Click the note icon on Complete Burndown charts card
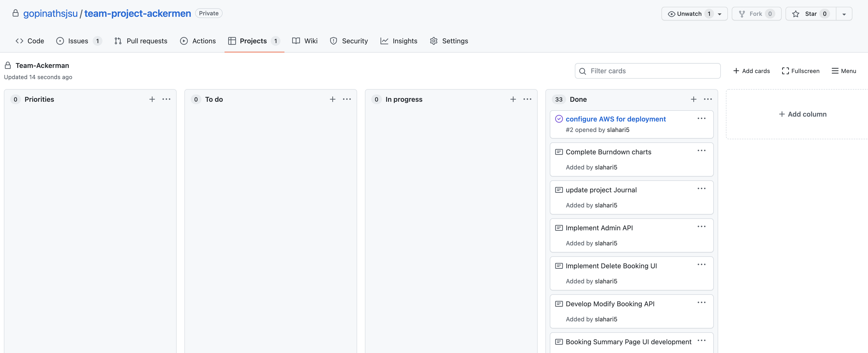The image size is (868, 353). (x=559, y=152)
